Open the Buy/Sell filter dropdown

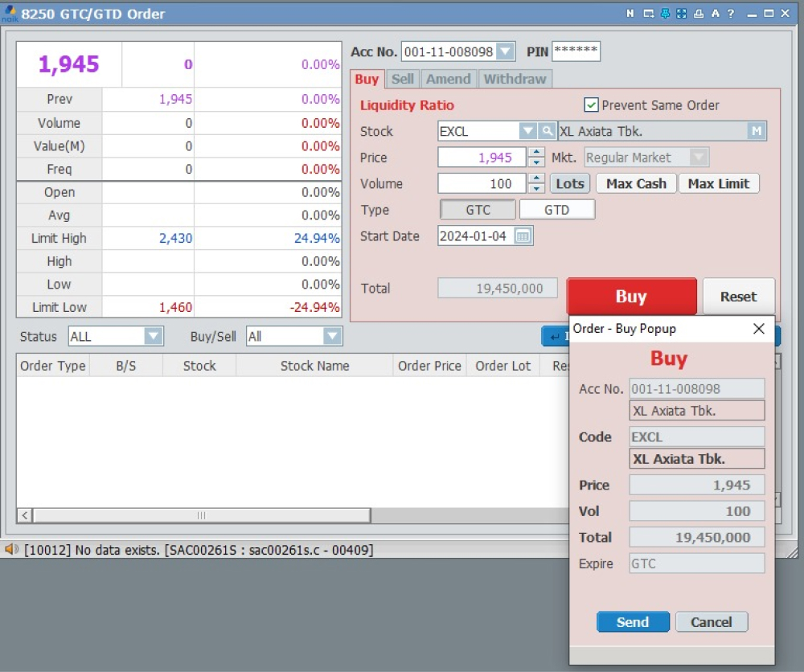[332, 337]
